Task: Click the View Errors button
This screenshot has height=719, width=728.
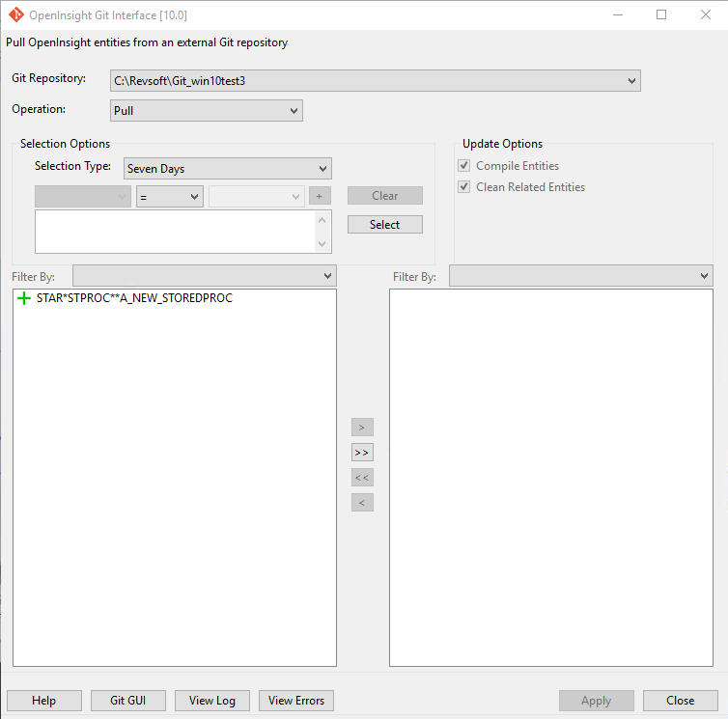Action: (296, 701)
